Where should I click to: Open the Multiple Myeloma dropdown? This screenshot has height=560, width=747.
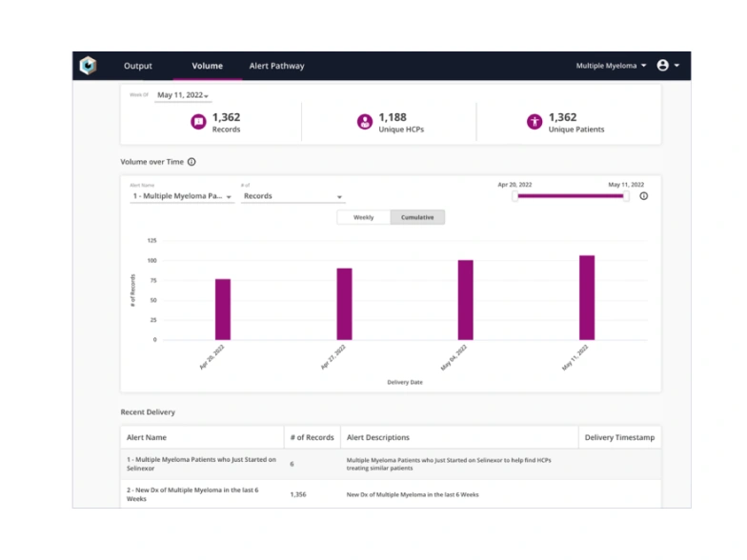click(x=612, y=66)
